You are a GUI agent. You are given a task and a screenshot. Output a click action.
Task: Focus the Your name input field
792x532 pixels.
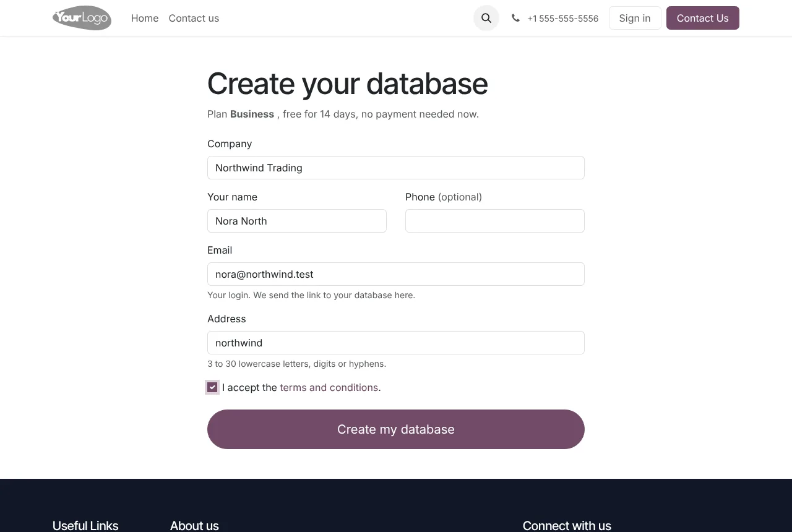click(x=297, y=221)
